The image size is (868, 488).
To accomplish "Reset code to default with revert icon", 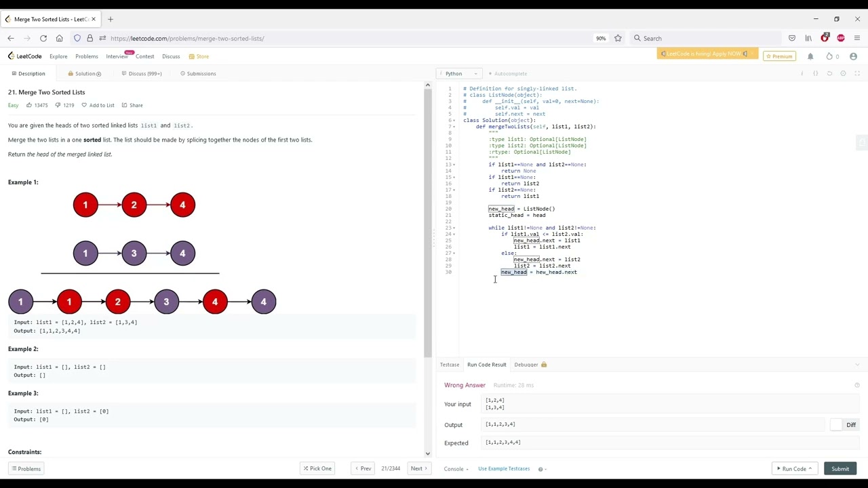I will click(829, 73).
